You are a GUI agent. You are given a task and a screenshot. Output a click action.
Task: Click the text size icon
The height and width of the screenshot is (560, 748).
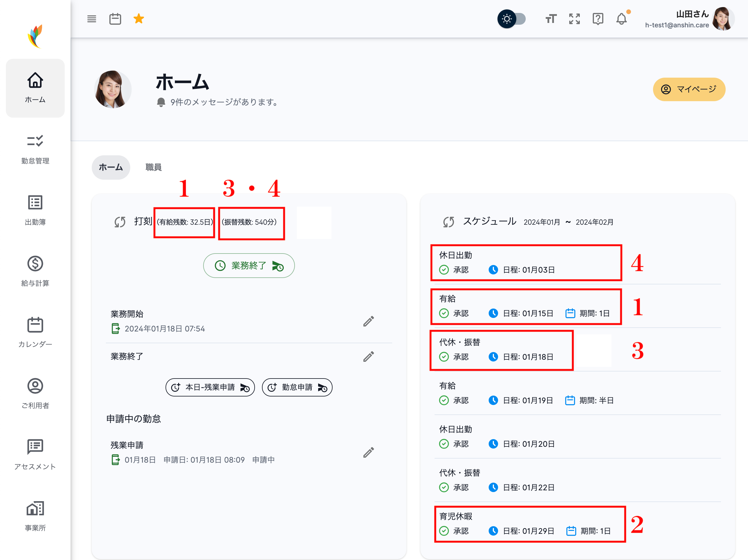point(550,19)
